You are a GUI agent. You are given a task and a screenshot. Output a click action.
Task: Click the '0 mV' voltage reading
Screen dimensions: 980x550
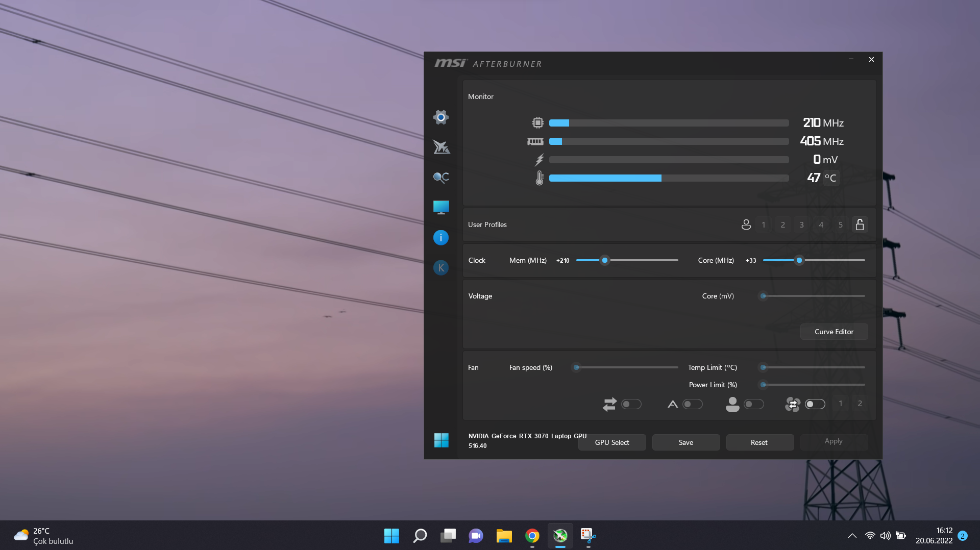click(825, 160)
